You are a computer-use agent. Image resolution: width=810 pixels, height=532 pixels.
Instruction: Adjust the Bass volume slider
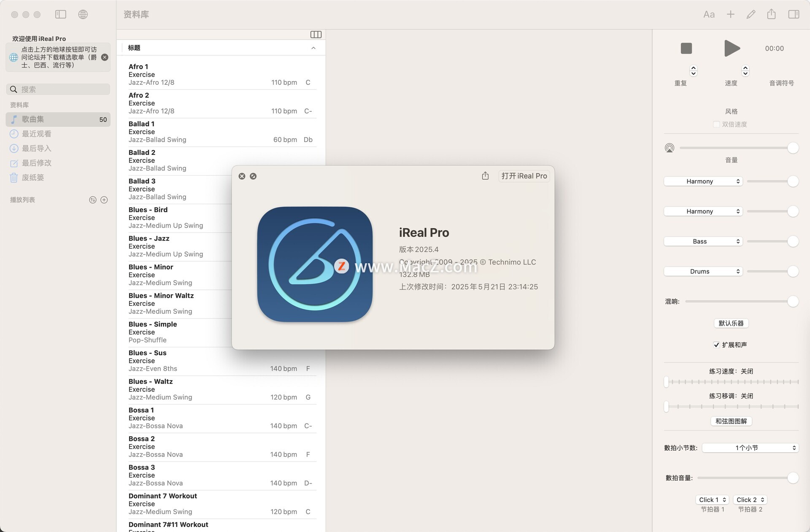[772, 241]
